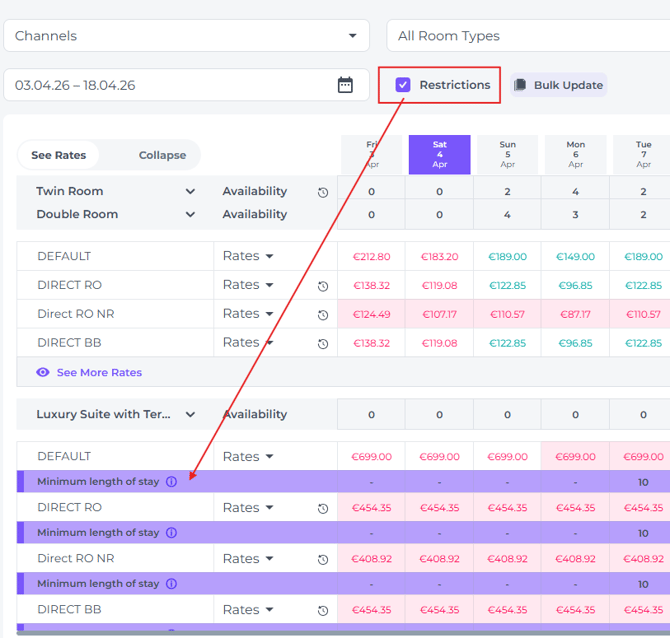Screen dimensions: 670x638
Task: Select the Sat 4 Apr date column header
Action: [439, 155]
